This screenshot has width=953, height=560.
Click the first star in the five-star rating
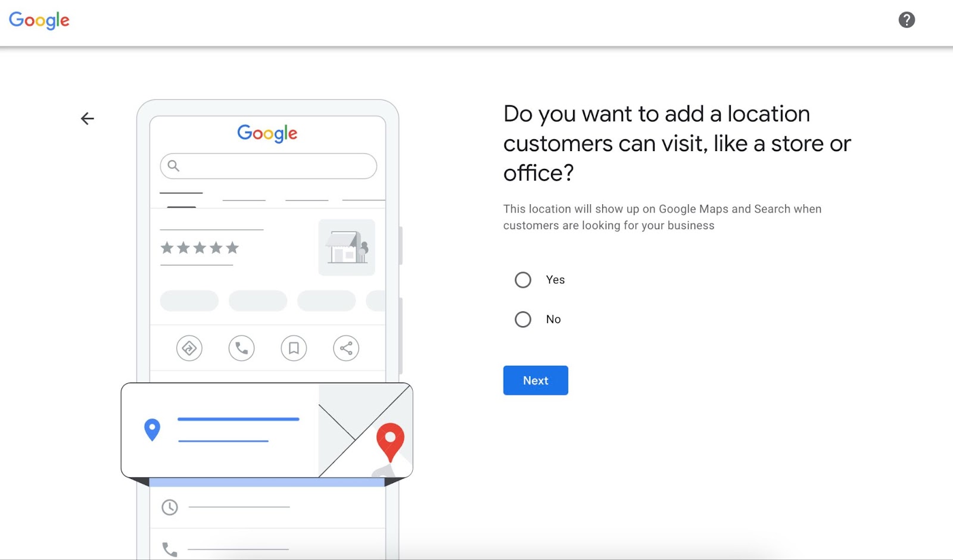(x=167, y=248)
